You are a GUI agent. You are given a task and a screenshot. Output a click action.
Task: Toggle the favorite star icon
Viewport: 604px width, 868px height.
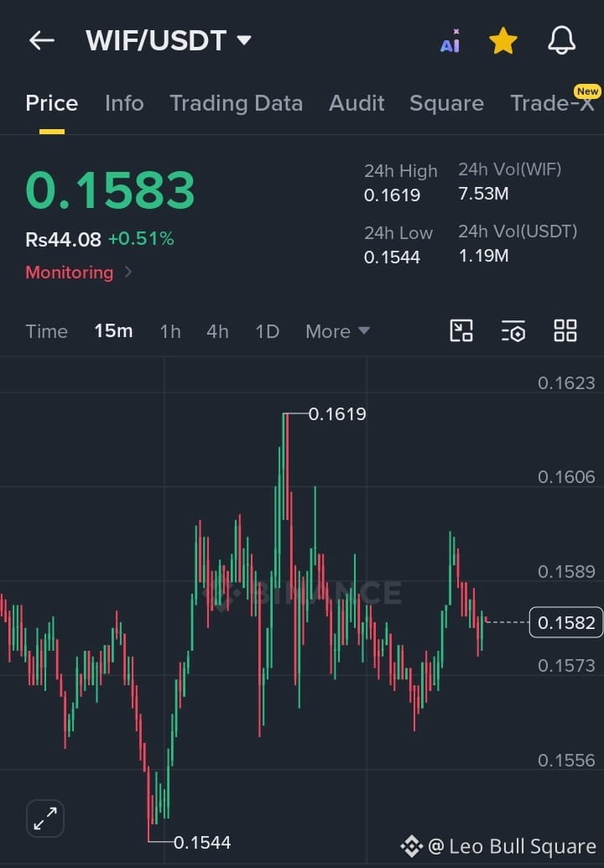coord(503,41)
